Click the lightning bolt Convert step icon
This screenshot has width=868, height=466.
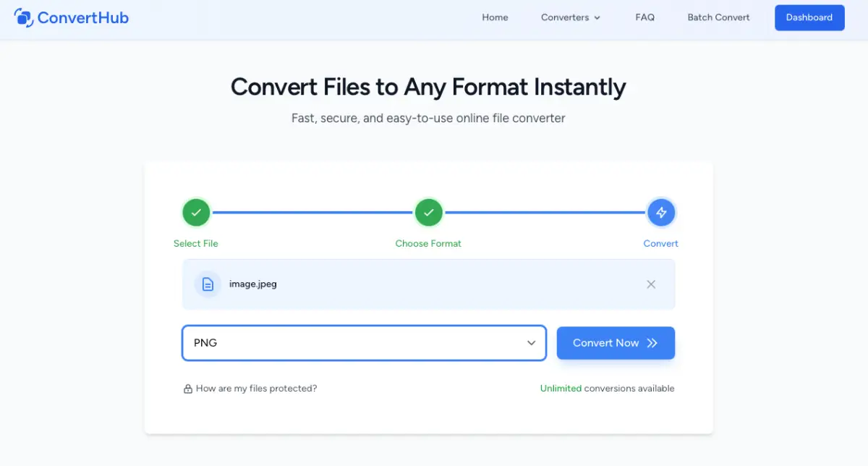[660, 213]
